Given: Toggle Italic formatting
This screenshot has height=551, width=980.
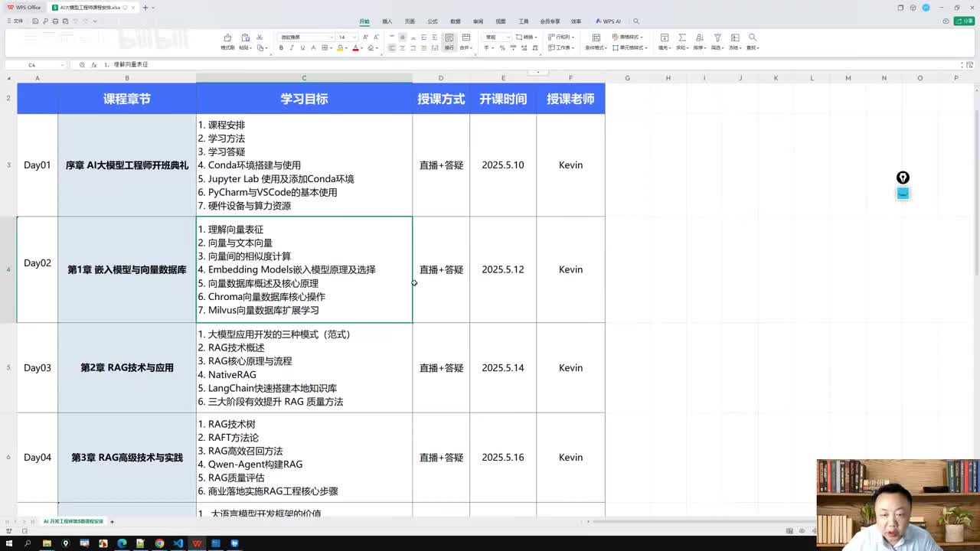Looking at the screenshot, I should click(292, 47).
